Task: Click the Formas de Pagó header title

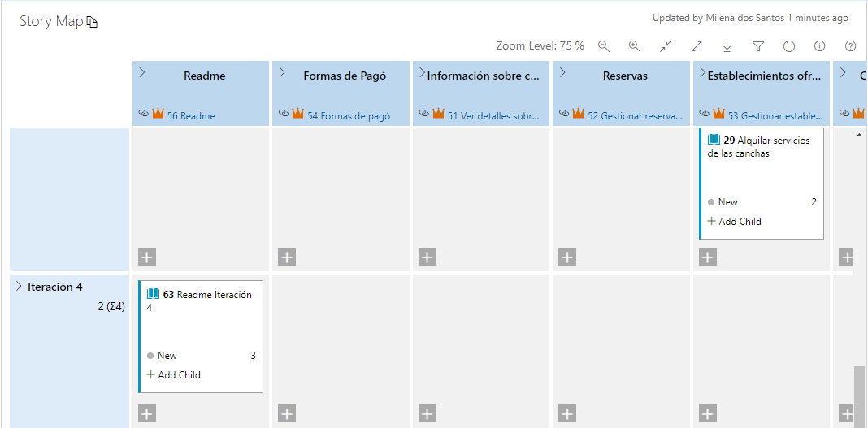Action: point(345,76)
